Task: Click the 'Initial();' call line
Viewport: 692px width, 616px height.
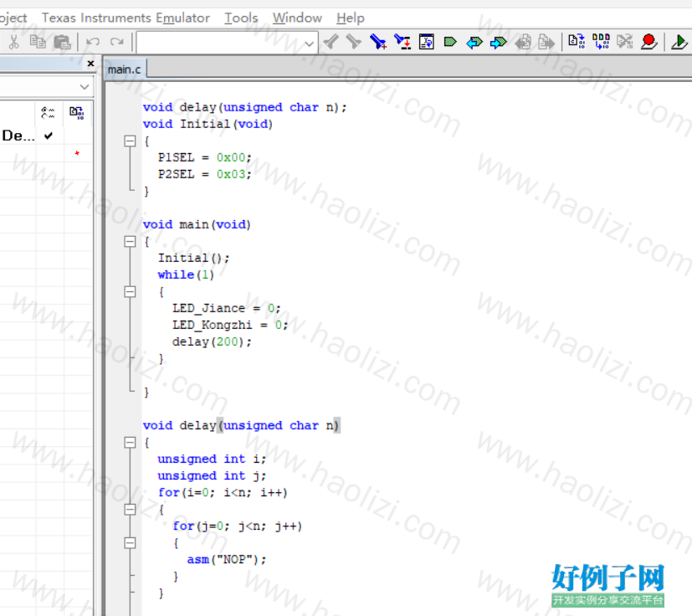Action: 194,259
